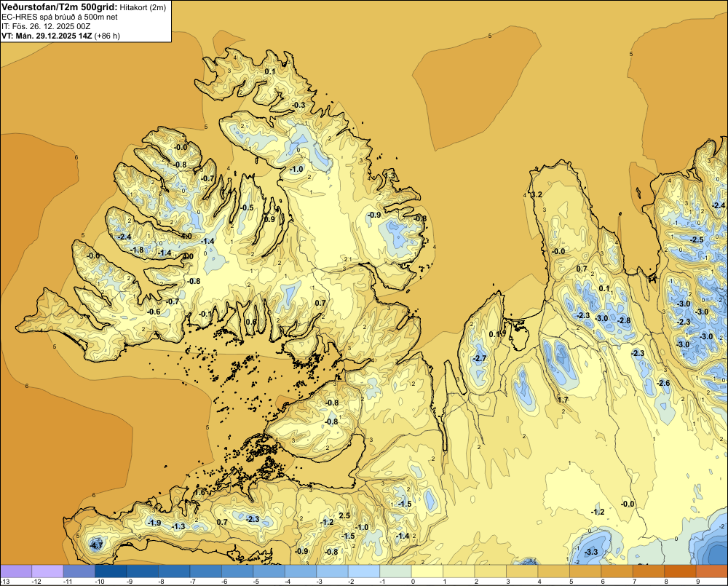Screen dimensions: 728x586
Task: Select the -2.6 temperature value
Action: pyautogui.click(x=664, y=383)
